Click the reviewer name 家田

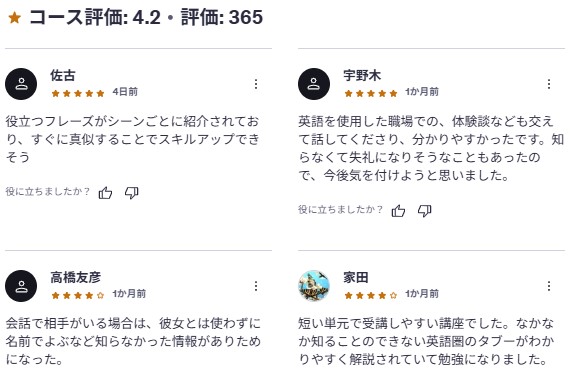(x=356, y=277)
